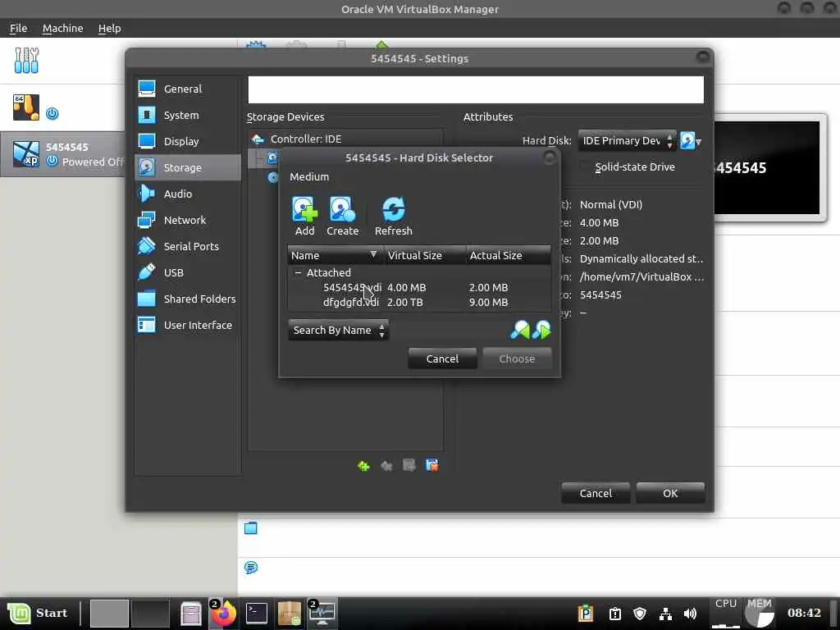Open the Machine menu
The image size is (840, 630).
(62, 29)
